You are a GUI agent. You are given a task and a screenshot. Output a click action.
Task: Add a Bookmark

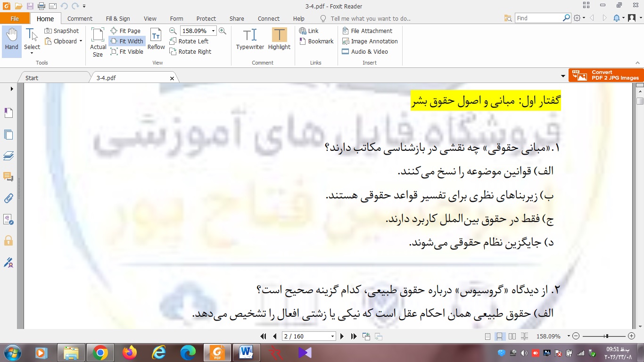(x=317, y=41)
